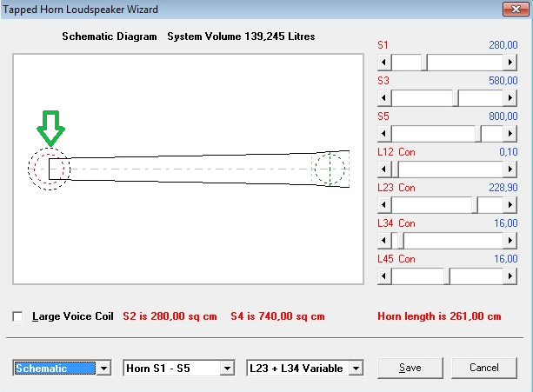The height and width of the screenshot is (392, 533).
Task: Click the S3 value 580,00
Action: pyautogui.click(x=503, y=81)
